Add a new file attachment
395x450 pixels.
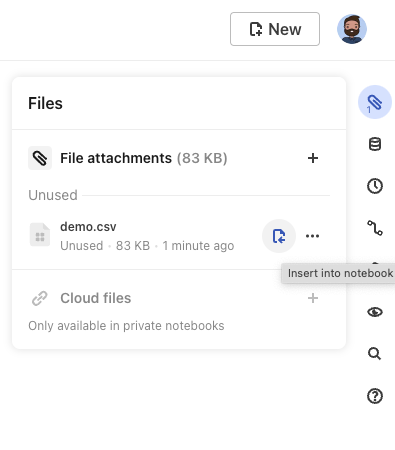(313, 158)
